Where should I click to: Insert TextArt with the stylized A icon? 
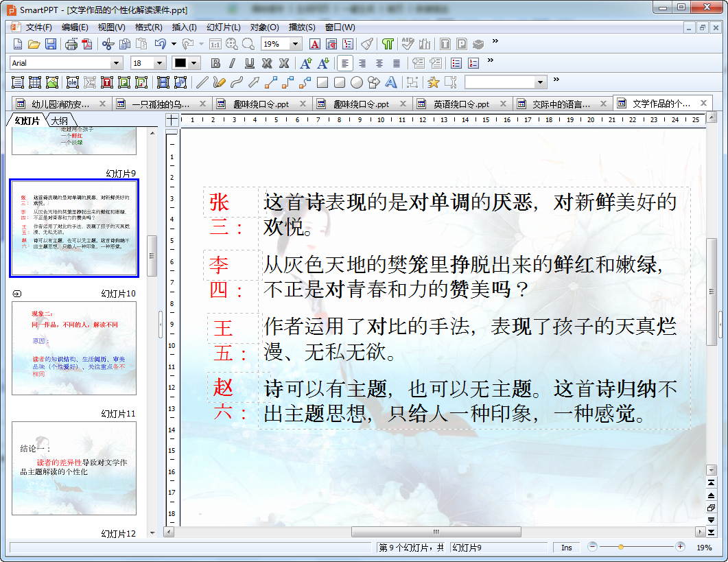click(391, 82)
